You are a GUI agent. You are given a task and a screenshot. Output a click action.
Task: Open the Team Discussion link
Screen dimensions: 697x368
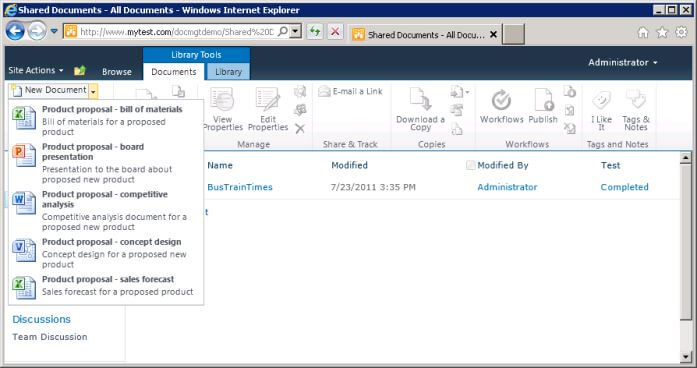tap(50, 337)
